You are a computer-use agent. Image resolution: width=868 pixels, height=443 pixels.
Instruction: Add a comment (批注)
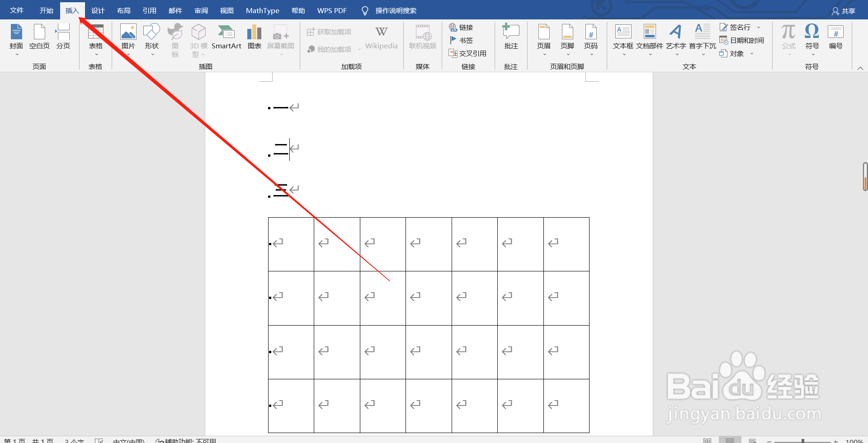[x=511, y=37]
